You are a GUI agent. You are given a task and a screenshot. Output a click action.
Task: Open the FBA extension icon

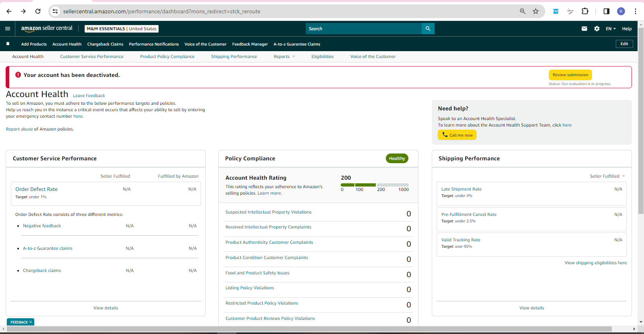point(556,11)
